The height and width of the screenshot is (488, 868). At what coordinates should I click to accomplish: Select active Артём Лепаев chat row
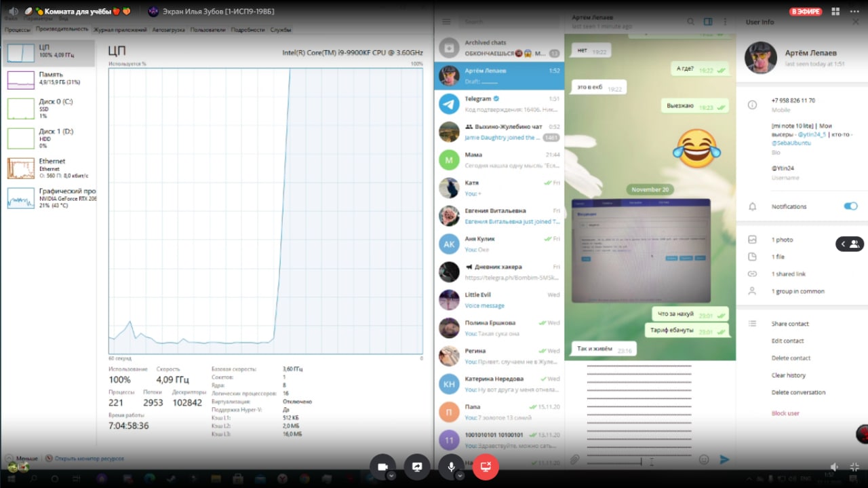click(x=499, y=76)
